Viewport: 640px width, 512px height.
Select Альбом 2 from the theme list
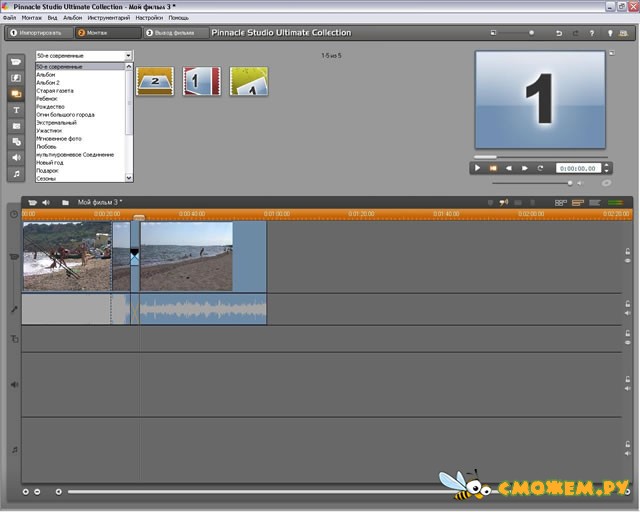48,82
